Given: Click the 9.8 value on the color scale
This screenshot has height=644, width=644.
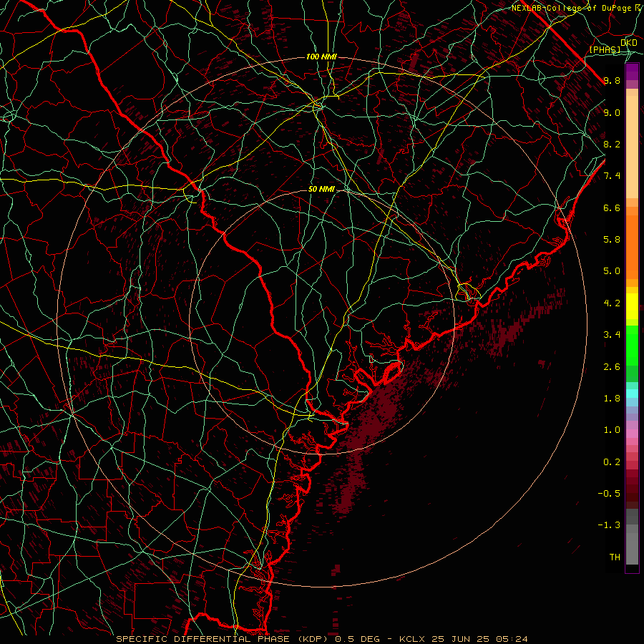Looking at the screenshot, I should coord(612,81).
